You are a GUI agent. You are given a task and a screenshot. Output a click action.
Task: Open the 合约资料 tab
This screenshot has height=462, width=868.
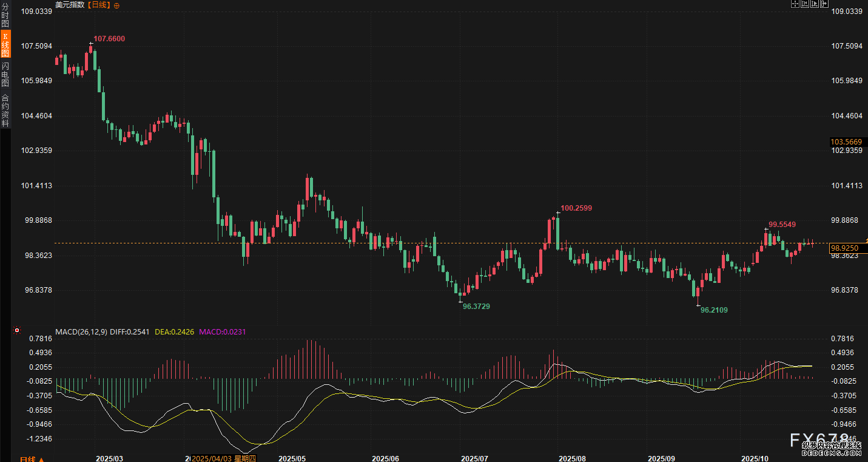point(5,110)
